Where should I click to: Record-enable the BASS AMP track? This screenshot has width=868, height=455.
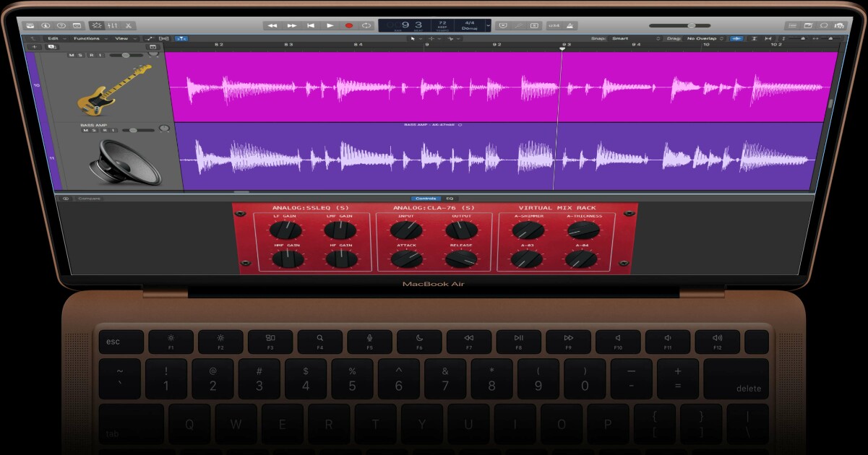point(105,130)
